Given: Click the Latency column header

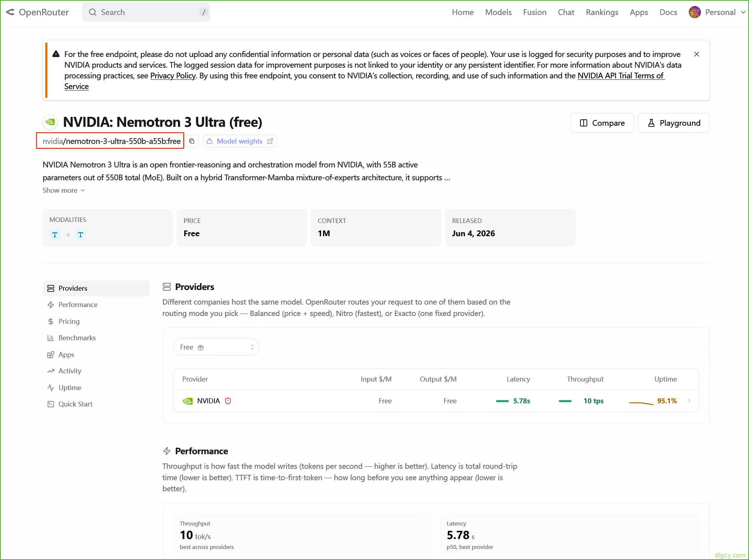Looking at the screenshot, I should pyautogui.click(x=518, y=379).
